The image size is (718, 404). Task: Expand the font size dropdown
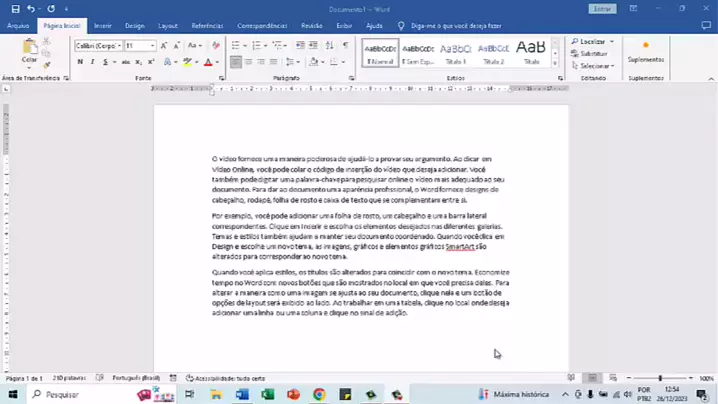click(153, 45)
